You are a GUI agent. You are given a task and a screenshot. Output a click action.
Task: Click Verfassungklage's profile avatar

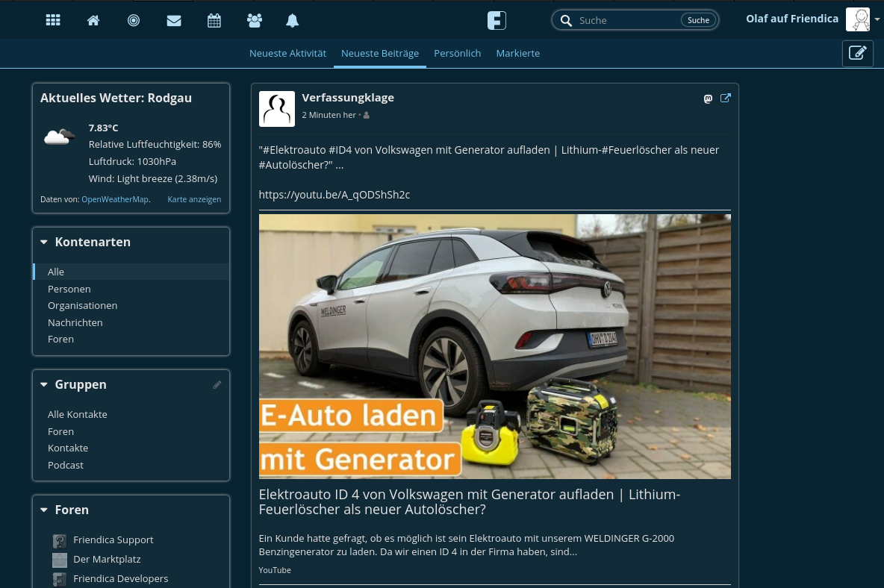point(277,109)
